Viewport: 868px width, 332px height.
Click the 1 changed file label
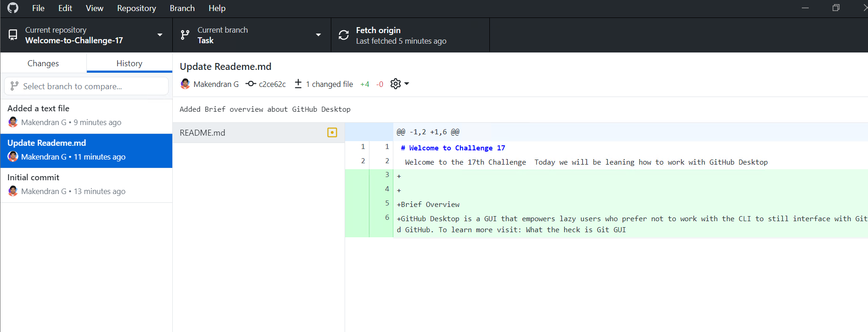[329, 84]
